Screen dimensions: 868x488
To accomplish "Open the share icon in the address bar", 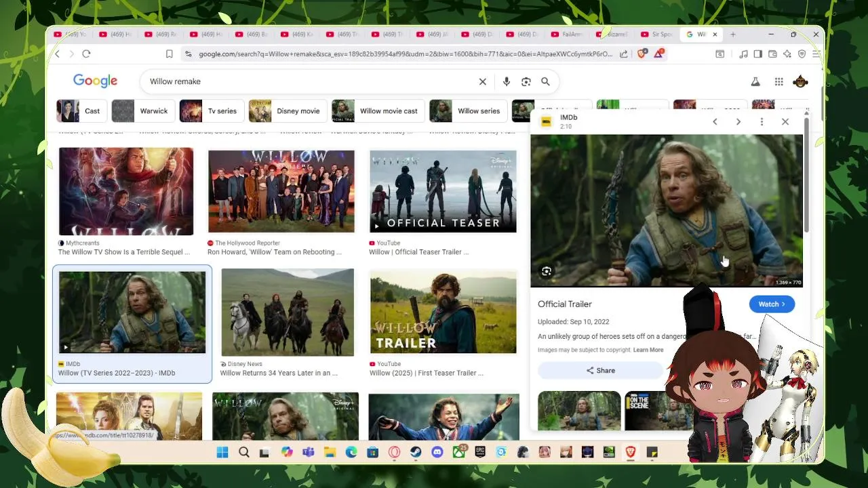I will pyautogui.click(x=623, y=54).
